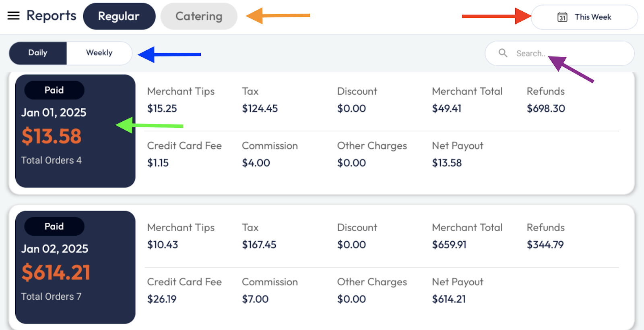Select the Weekly view toggle
The height and width of the screenshot is (330, 644).
(x=99, y=53)
